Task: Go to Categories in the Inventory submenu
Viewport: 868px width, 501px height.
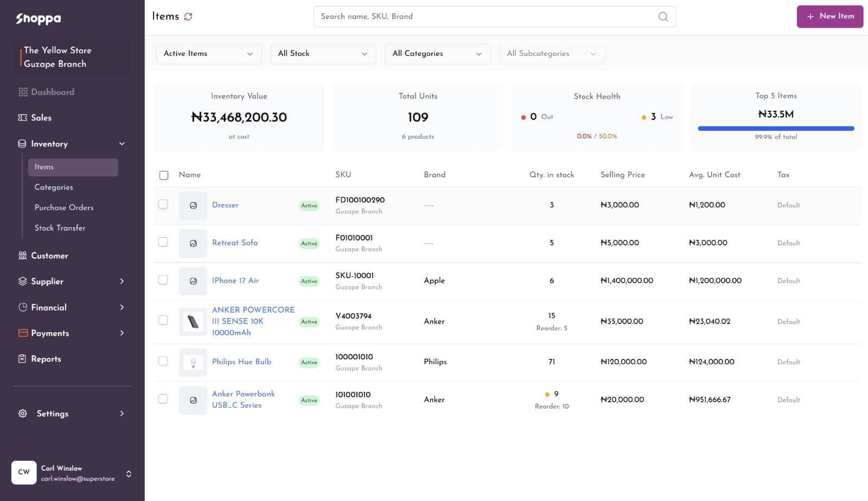Action: coord(54,187)
